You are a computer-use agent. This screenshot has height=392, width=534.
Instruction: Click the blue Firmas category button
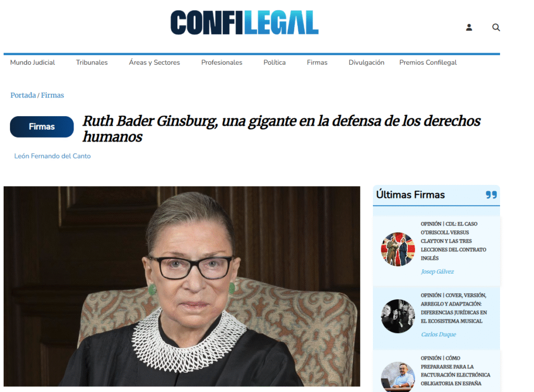coord(42,127)
